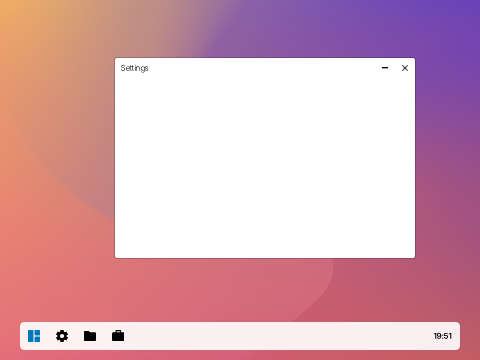The image size is (480, 360).
Task: Minimize the Settings window
Action: pyautogui.click(x=385, y=68)
